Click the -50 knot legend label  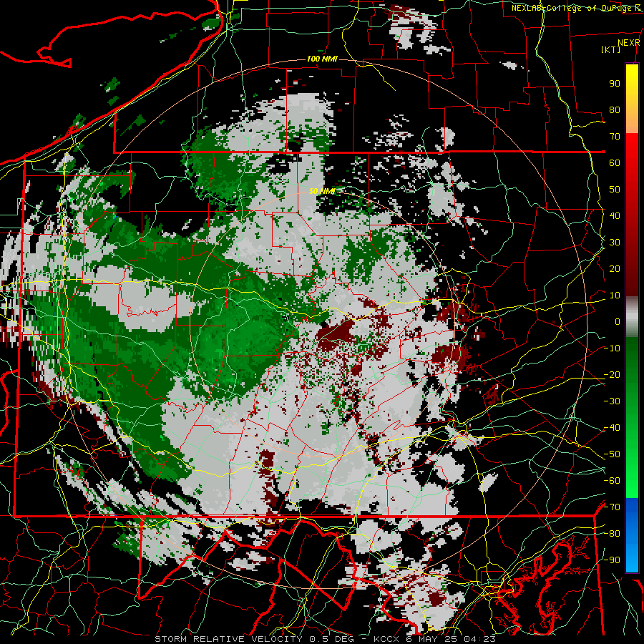tap(612, 454)
